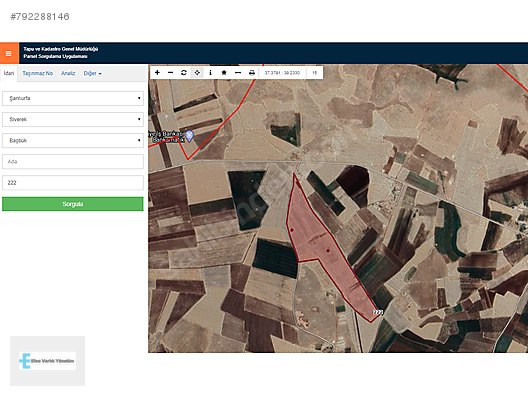This screenshot has height=396, width=528.
Task: Open the İdari tab
Action: (x=9, y=73)
